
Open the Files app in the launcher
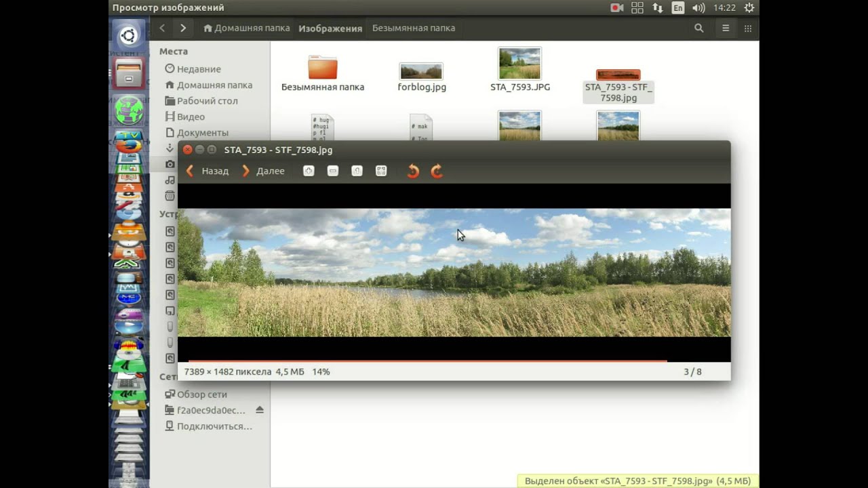[x=128, y=73]
